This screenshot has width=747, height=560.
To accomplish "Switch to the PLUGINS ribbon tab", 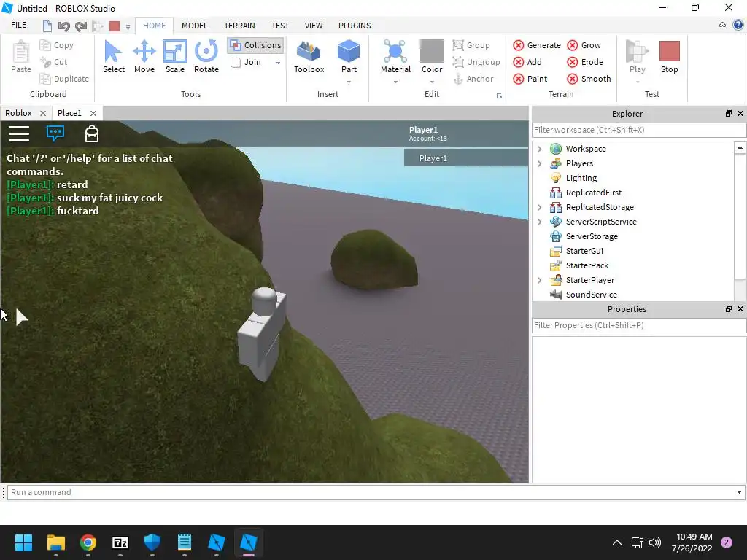I will 355,26.
